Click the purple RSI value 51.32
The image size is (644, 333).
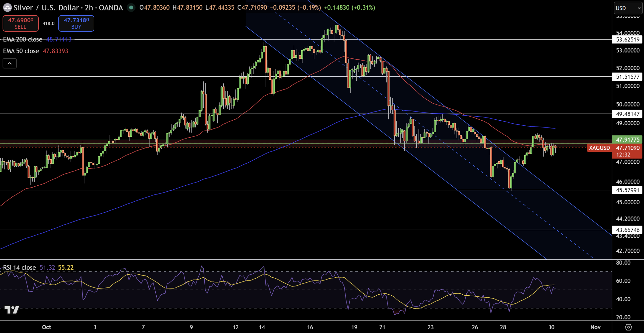(x=47, y=268)
